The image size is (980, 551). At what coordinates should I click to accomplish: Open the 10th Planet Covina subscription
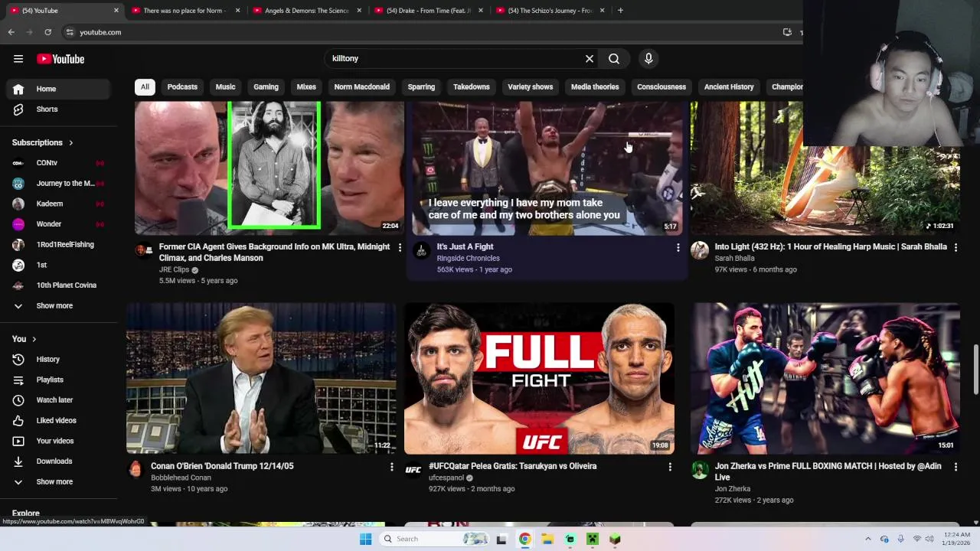coord(59,285)
